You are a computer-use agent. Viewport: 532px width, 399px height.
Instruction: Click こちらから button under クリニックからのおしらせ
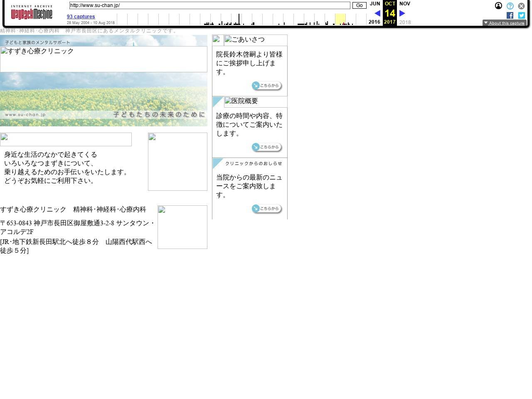point(266,209)
